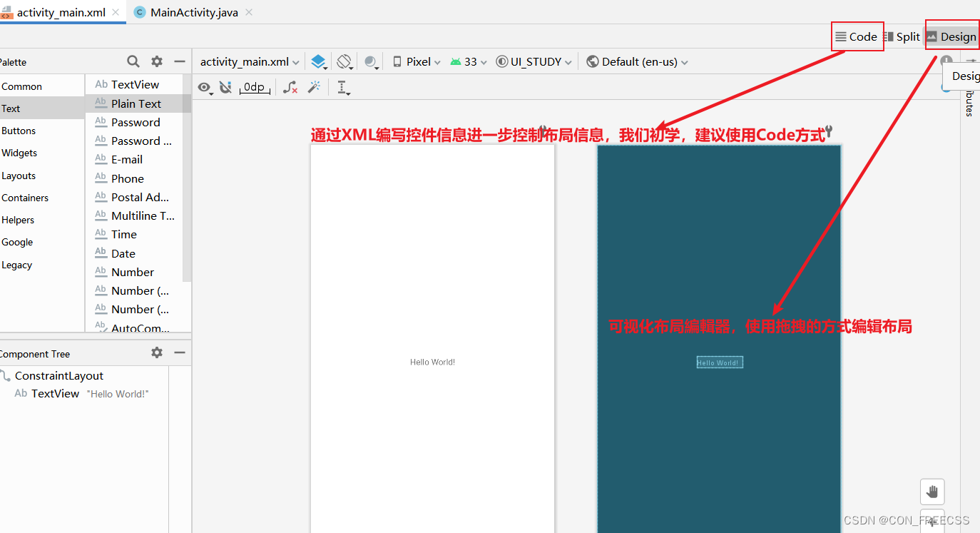Open activity_main.xml file dropdown in toolbar

coord(250,62)
